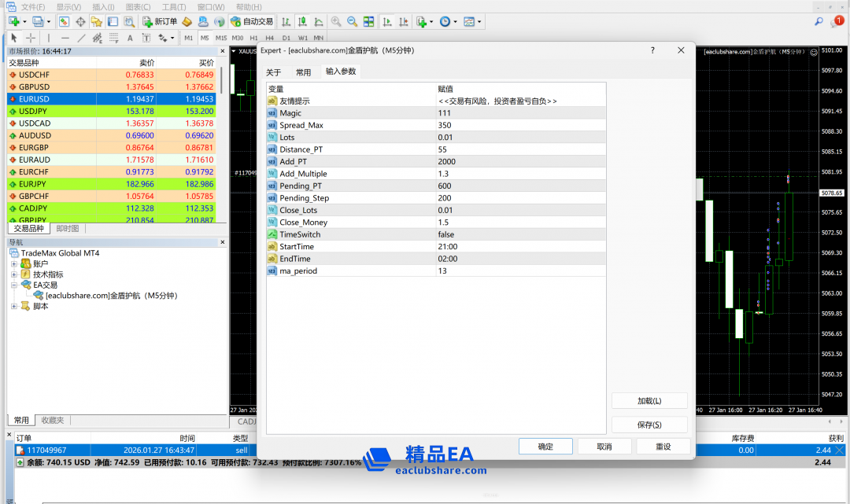Viewport: 850px width, 504px height.
Task: Click the 确定 confirm button
Action: 545,447
